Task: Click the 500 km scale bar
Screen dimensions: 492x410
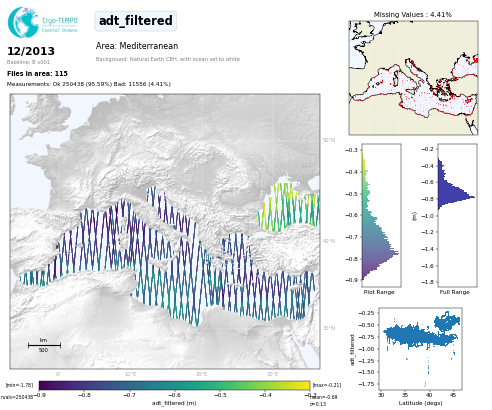Action: coord(44,345)
